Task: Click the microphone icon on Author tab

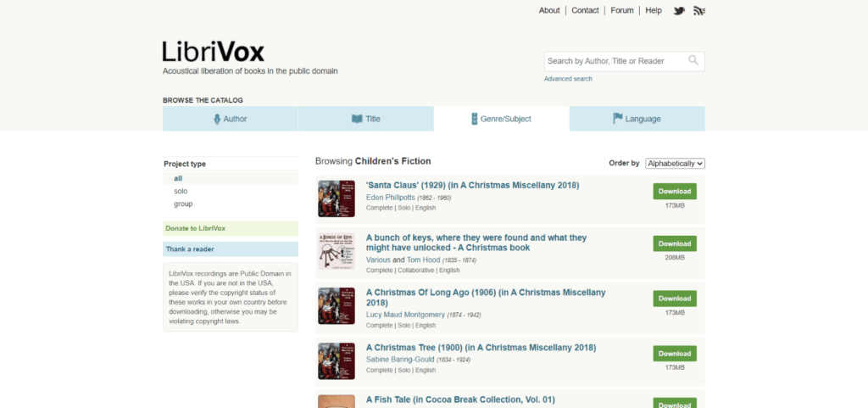Action: [x=217, y=119]
